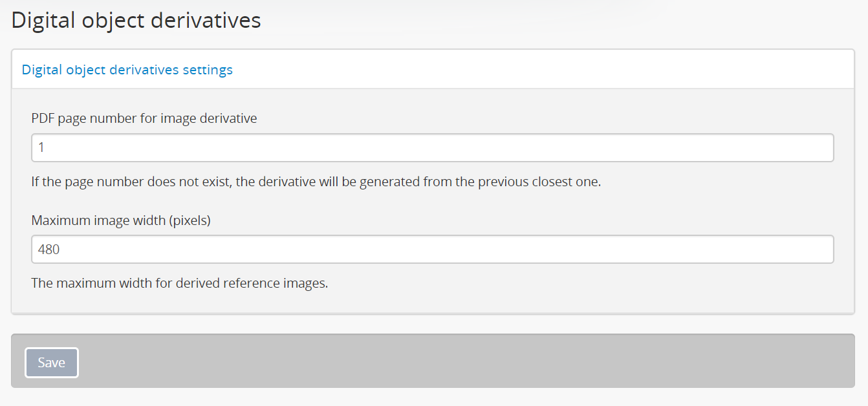Click the 'Digital object derivatives' page heading
The height and width of the screenshot is (406, 868).
[x=136, y=20]
